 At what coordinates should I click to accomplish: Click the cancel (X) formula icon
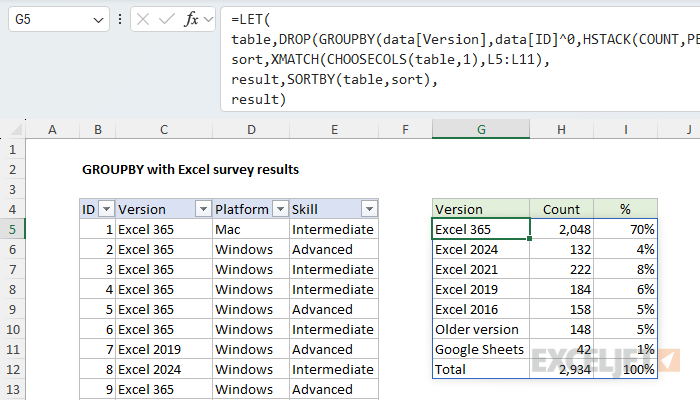pos(143,20)
